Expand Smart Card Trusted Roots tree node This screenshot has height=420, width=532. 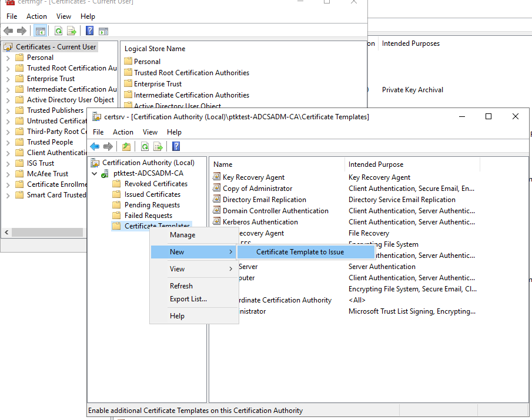(x=8, y=195)
